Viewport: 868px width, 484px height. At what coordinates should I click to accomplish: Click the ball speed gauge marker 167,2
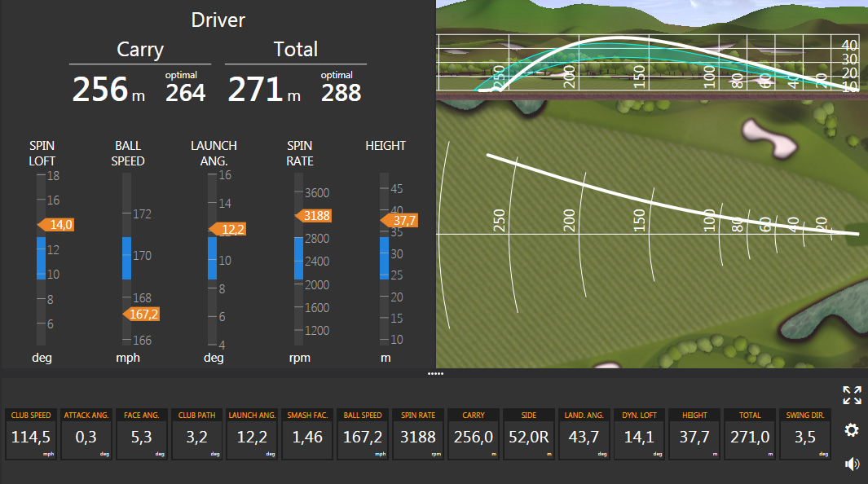point(140,313)
